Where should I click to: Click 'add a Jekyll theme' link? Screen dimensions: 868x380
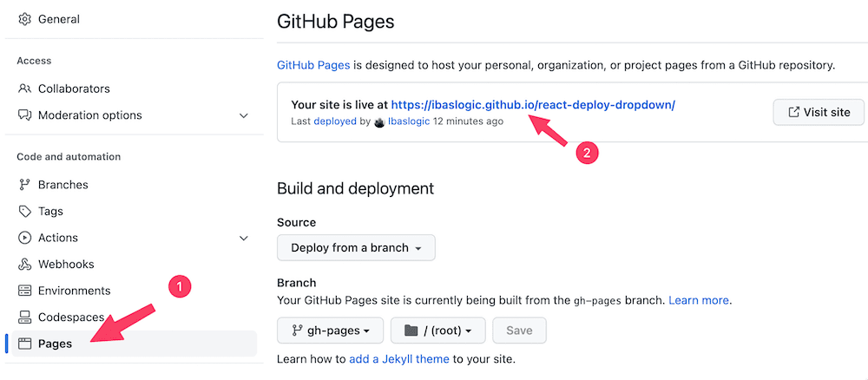click(x=399, y=359)
